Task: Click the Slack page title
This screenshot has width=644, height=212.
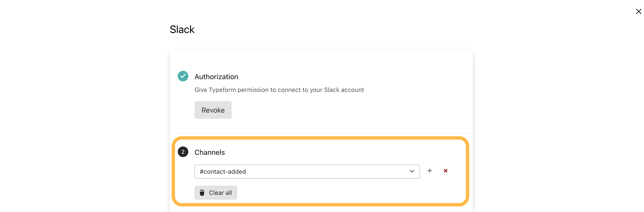Action: coord(182,29)
